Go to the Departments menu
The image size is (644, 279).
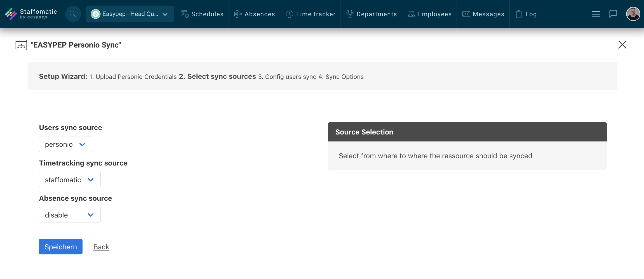click(x=372, y=14)
